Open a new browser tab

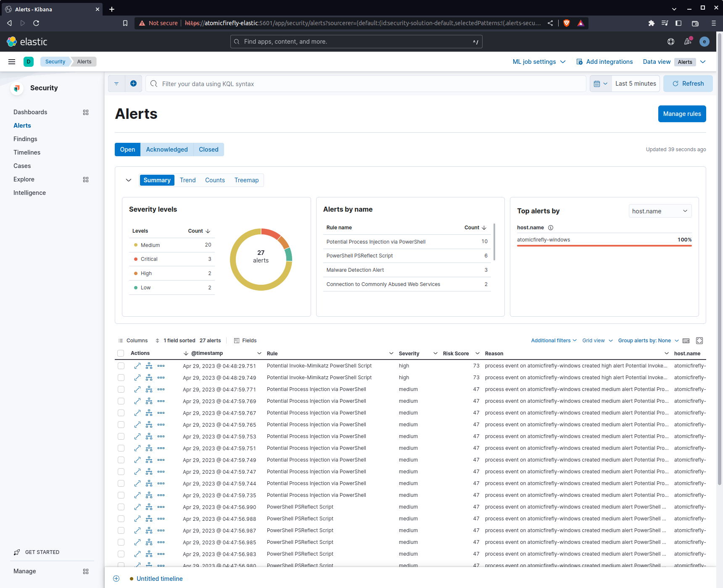coord(112,9)
